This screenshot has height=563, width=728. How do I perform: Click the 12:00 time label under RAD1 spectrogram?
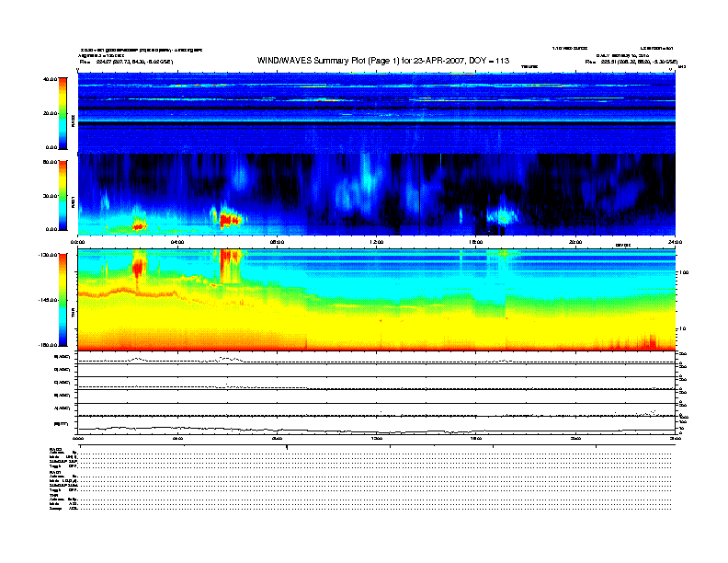pyautogui.click(x=377, y=242)
